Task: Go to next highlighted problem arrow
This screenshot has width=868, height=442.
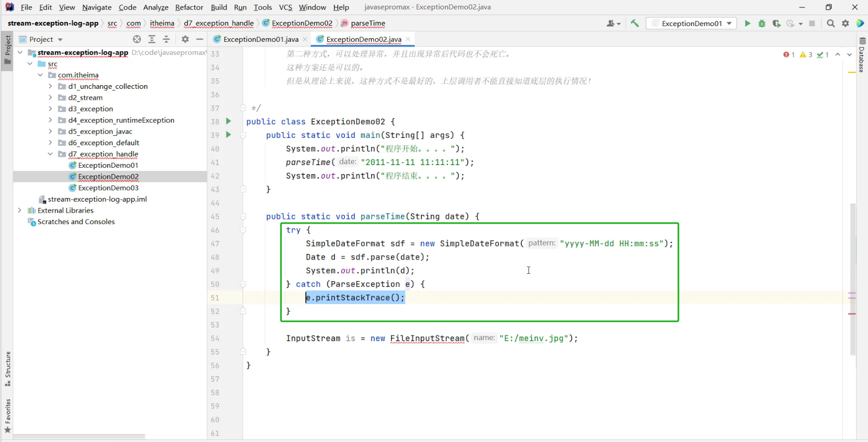Action: pos(849,55)
